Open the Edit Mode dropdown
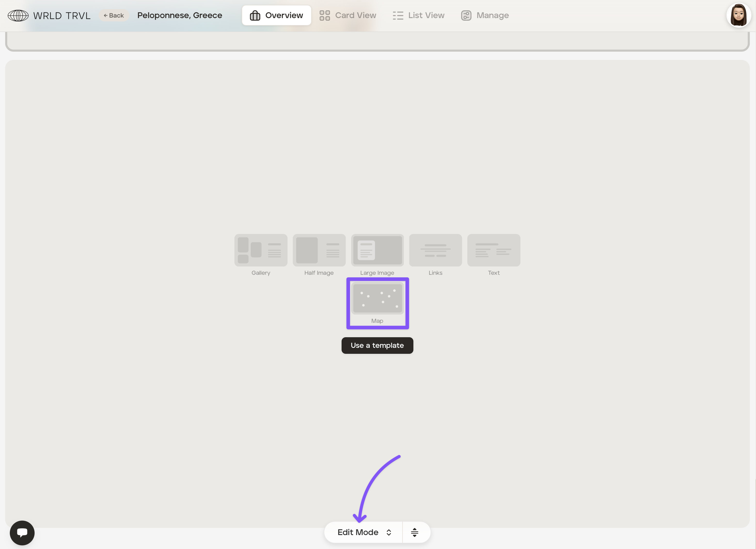Screen dimensions: 756x549 (x=358, y=532)
